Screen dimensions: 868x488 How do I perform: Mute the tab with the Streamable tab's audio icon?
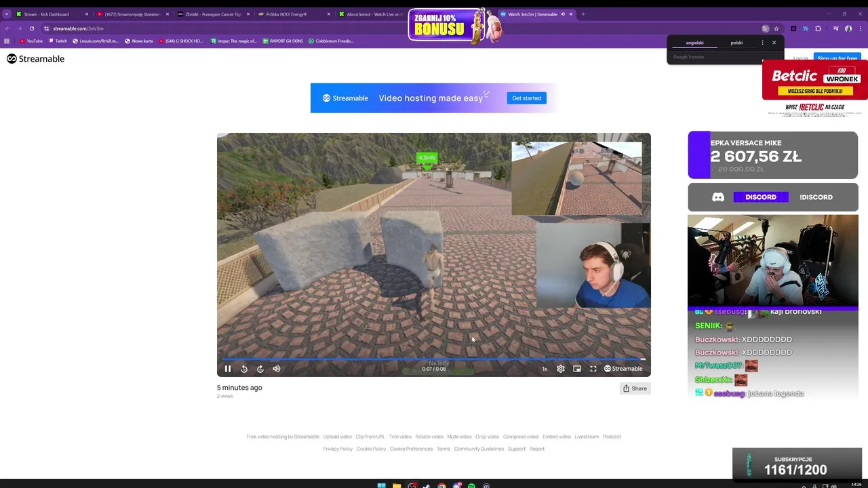[563, 14]
